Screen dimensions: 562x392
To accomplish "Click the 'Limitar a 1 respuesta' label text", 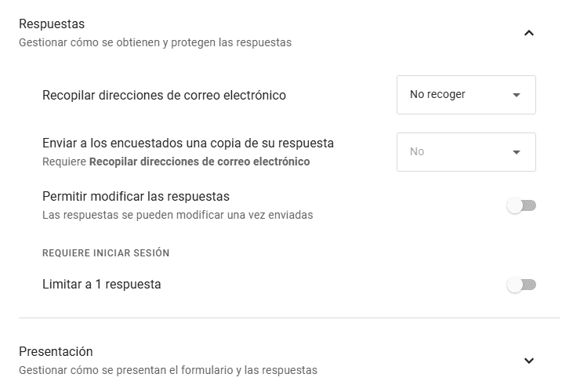I will point(101,285).
